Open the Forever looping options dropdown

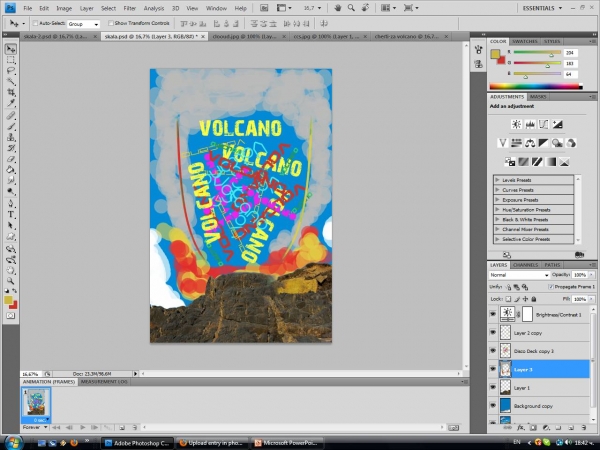35,427
